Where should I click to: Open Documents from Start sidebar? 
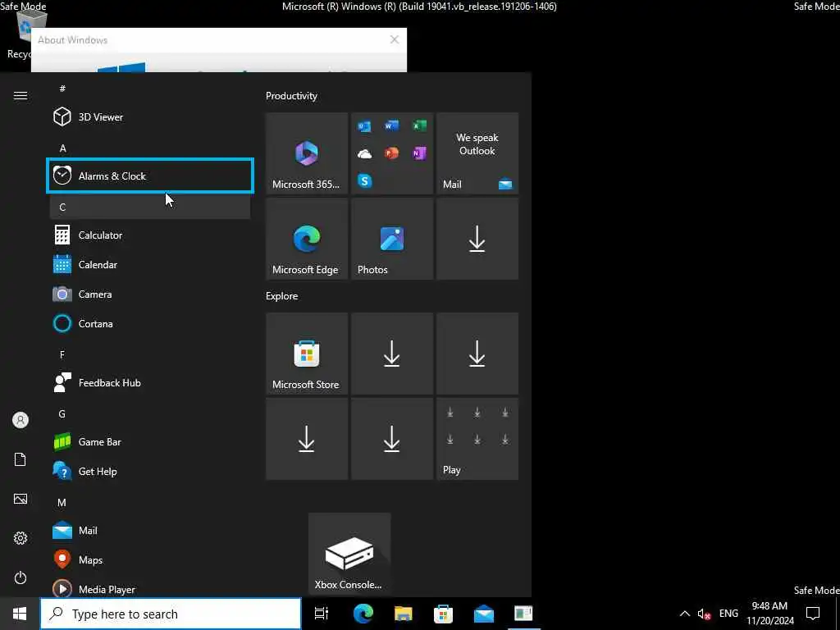[x=21, y=459]
